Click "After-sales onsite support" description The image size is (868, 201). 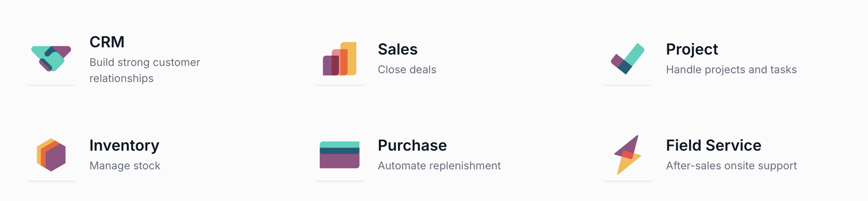click(x=731, y=166)
